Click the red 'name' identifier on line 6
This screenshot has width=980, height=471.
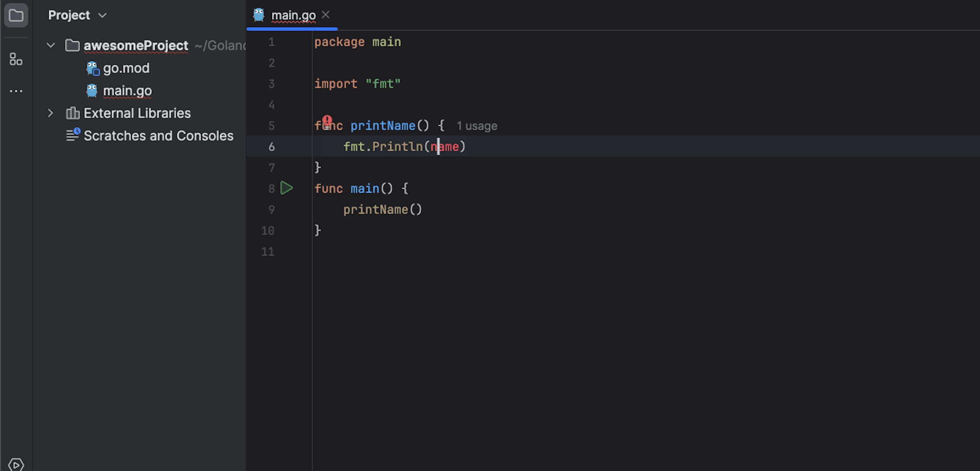coord(444,147)
